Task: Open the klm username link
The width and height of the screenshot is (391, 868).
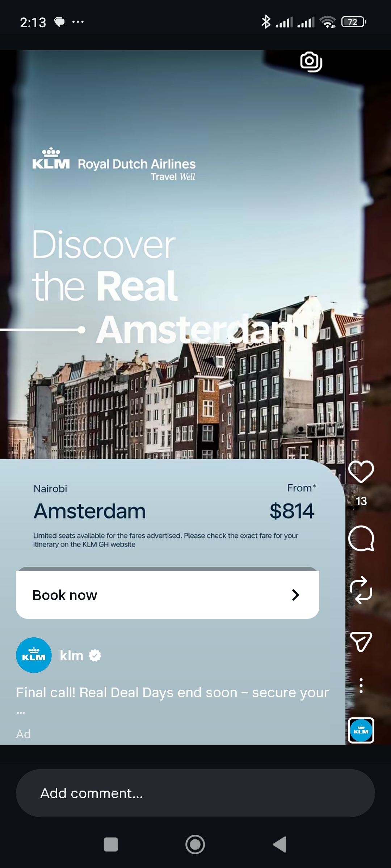Action: [71, 655]
